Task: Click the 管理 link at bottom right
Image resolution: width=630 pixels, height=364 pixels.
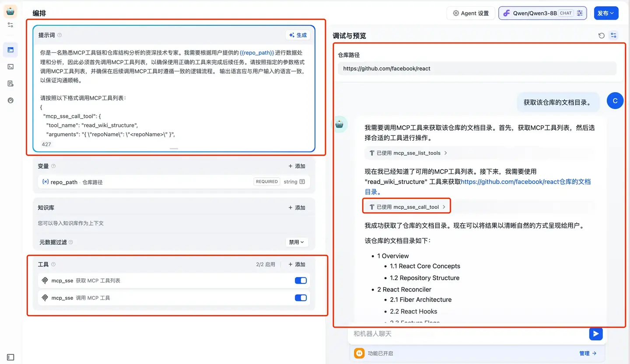Action: [x=585, y=353]
